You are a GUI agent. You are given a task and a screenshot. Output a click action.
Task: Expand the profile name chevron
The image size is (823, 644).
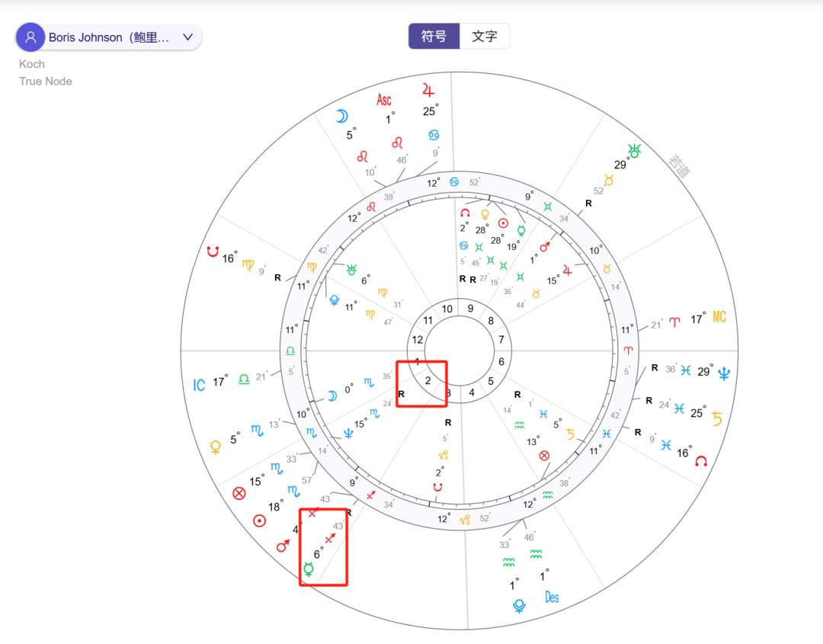(187, 37)
